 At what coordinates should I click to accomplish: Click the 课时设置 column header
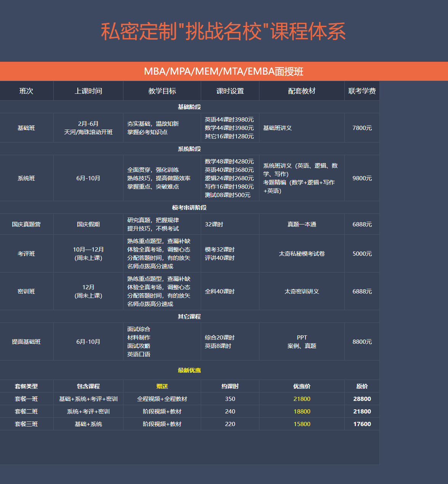pyautogui.click(x=230, y=91)
